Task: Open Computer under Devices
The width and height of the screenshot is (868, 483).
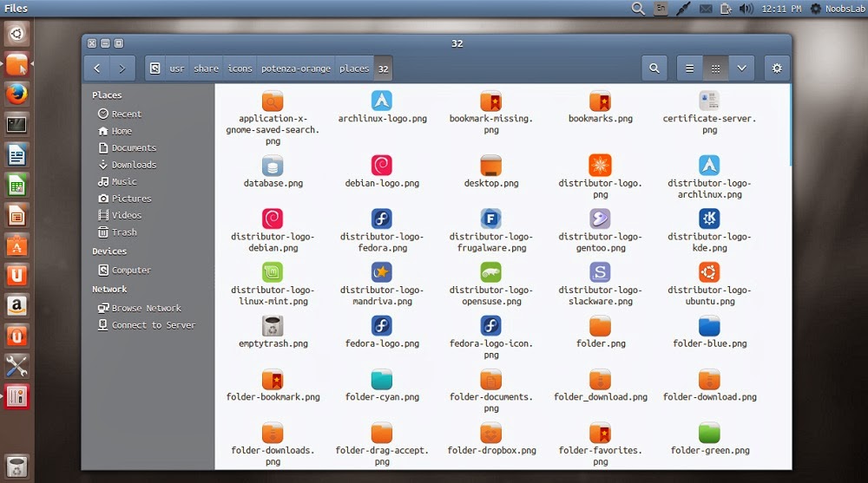Action: pyautogui.click(x=124, y=270)
